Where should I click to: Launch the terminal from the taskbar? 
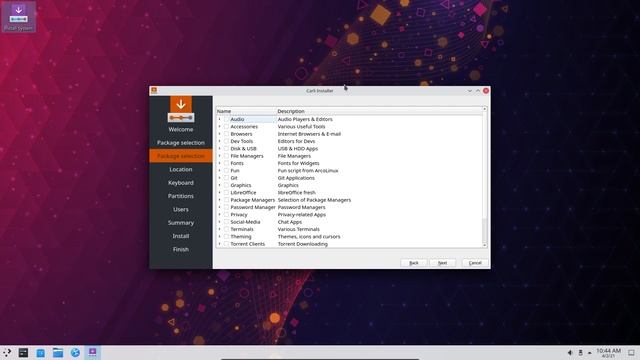[x=23, y=353]
